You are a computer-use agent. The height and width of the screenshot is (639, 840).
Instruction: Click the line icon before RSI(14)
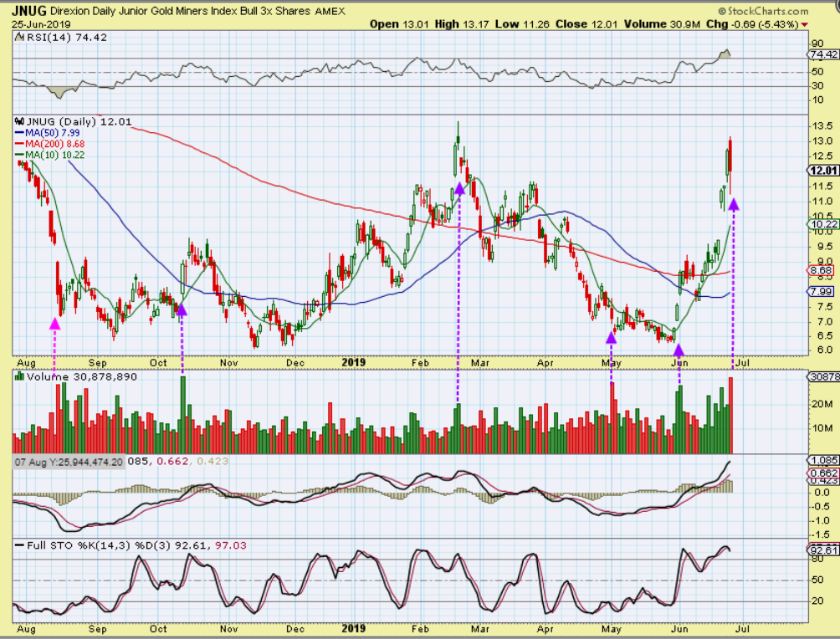(19, 37)
